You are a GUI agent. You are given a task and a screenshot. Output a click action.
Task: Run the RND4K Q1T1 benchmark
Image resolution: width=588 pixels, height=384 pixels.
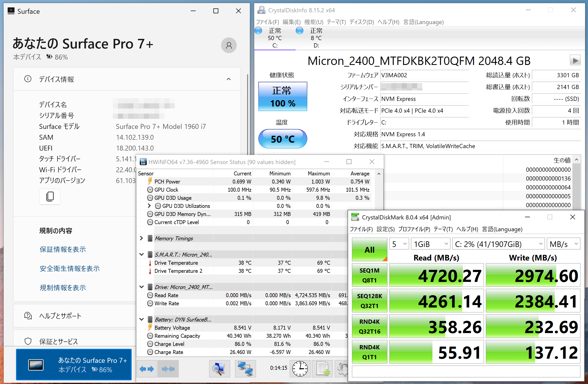[369, 352]
